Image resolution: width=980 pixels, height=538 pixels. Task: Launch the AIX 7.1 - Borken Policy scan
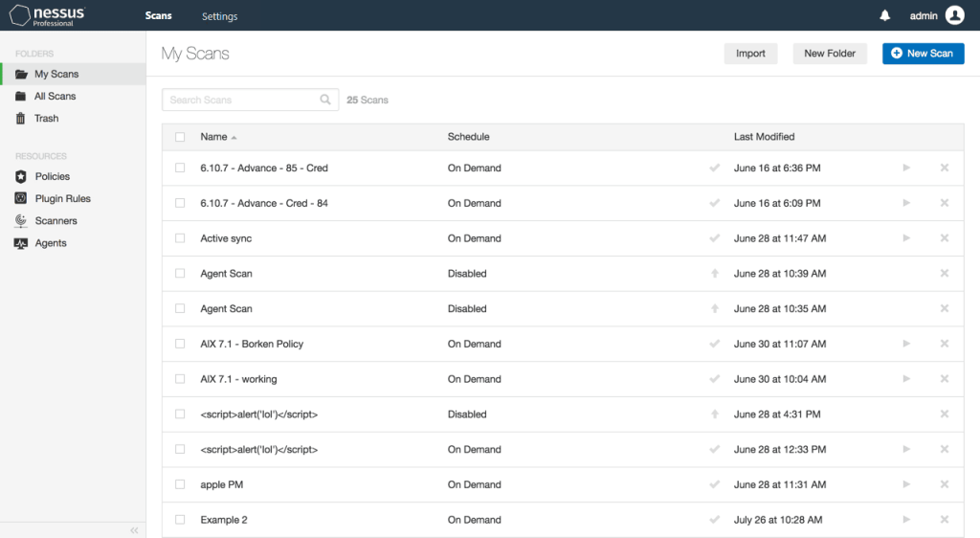pyautogui.click(x=906, y=344)
